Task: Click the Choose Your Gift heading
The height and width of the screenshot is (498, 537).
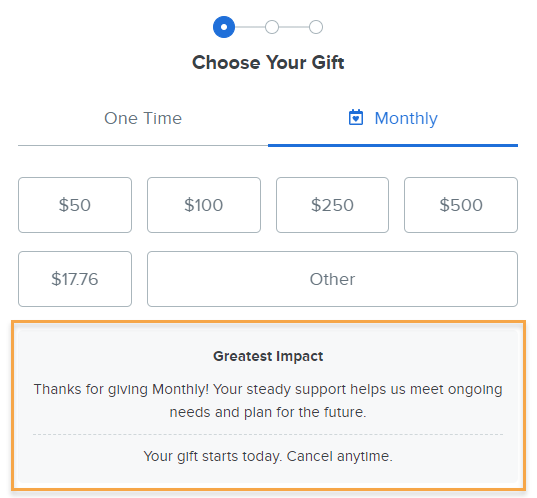Action: tap(268, 62)
